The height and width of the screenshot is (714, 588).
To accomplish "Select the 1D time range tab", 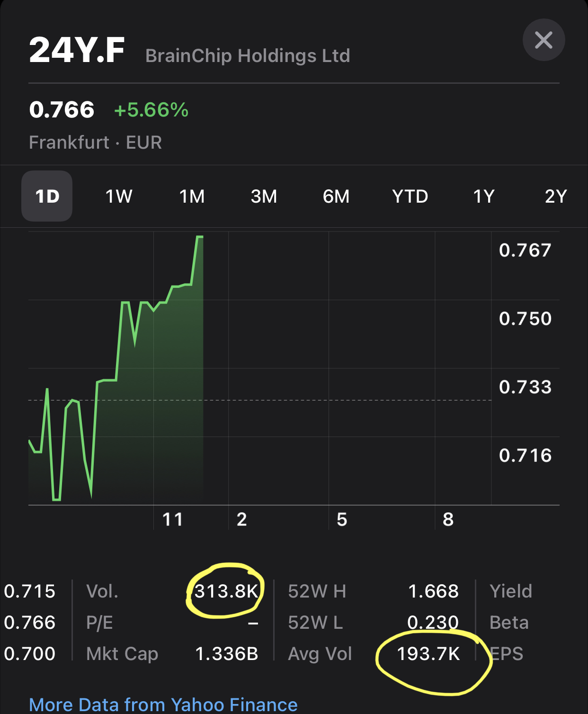I will tap(47, 196).
